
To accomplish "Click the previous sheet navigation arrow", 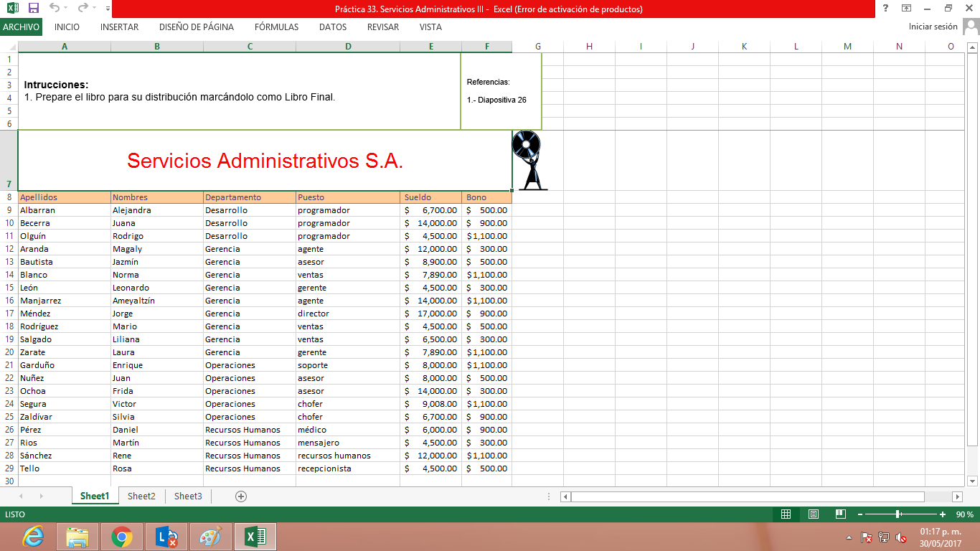I will tap(21, 496).
